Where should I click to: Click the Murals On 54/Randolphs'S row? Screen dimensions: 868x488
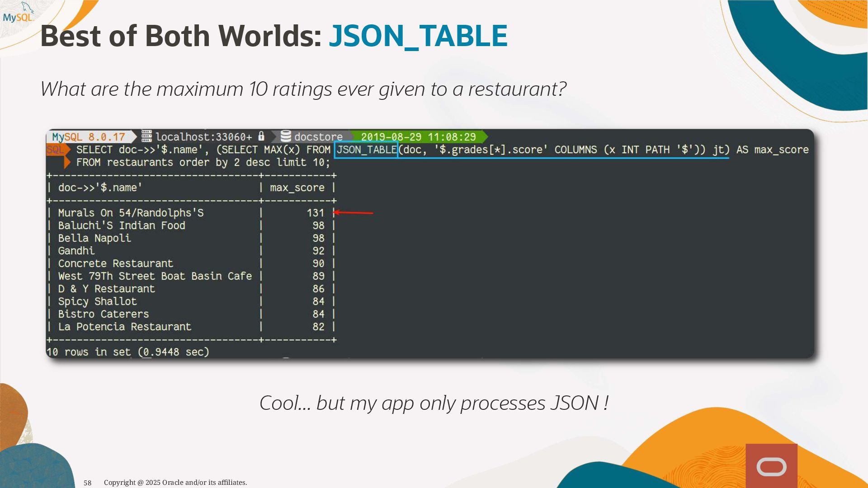click(x=131, y=212)
